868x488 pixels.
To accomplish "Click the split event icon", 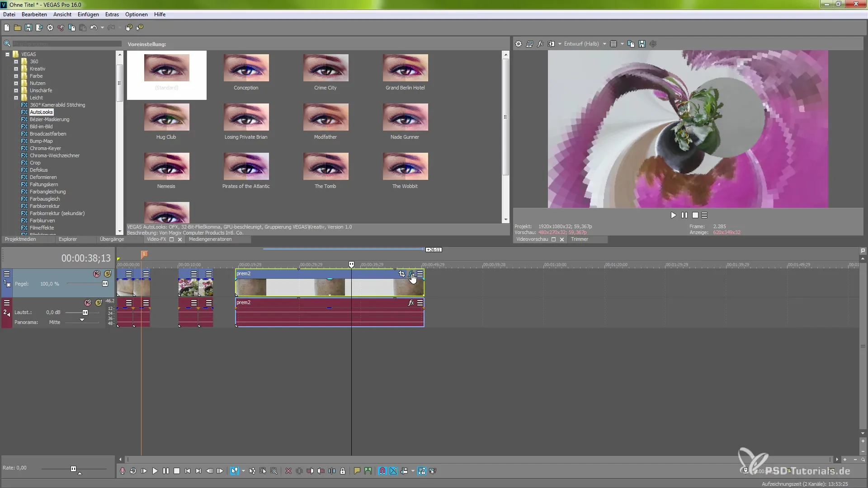I will click(332, 471).
